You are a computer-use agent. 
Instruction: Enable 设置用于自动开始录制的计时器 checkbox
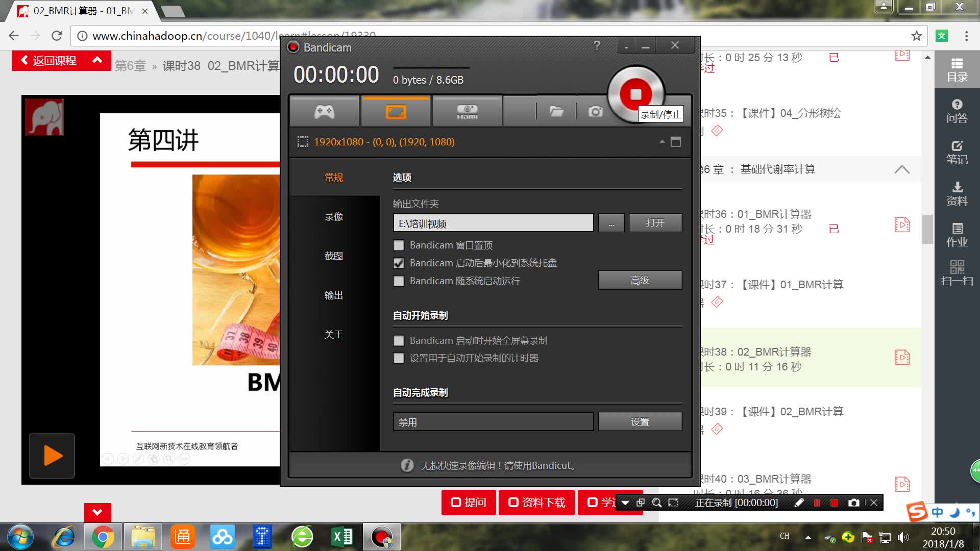coord(399,358)
